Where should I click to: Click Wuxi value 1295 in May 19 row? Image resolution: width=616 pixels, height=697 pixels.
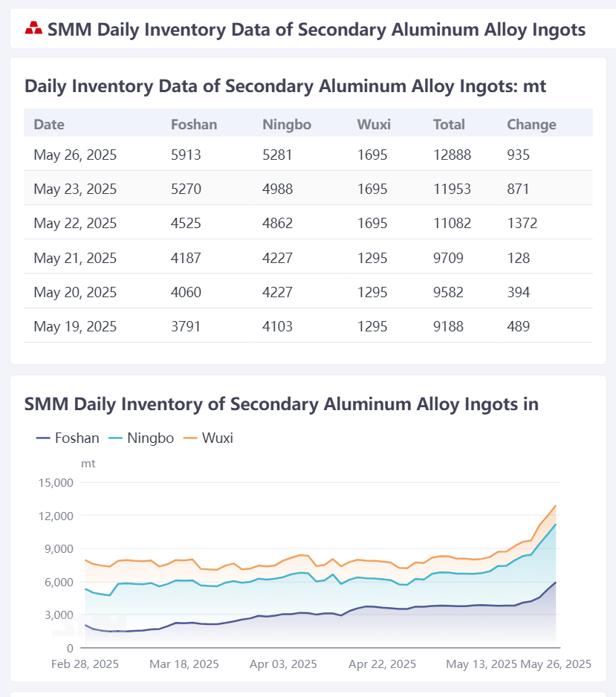pos(372,326)
